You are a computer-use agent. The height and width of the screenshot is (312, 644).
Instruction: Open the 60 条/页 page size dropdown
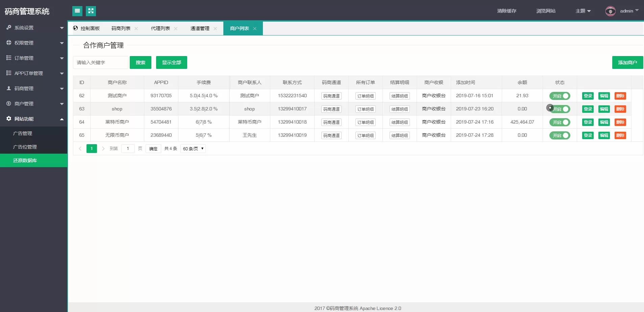[x=193, y=149]
